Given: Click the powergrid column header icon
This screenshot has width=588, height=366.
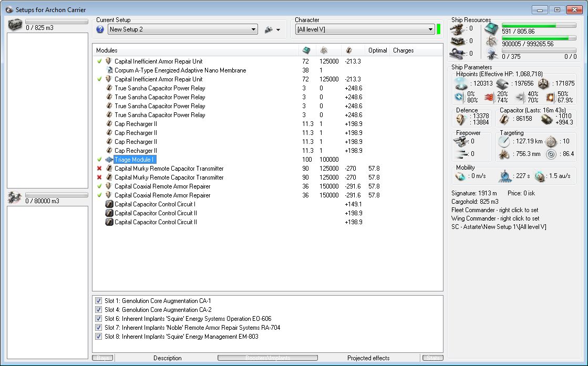Looking at the screenshot, I should (324, 50).
